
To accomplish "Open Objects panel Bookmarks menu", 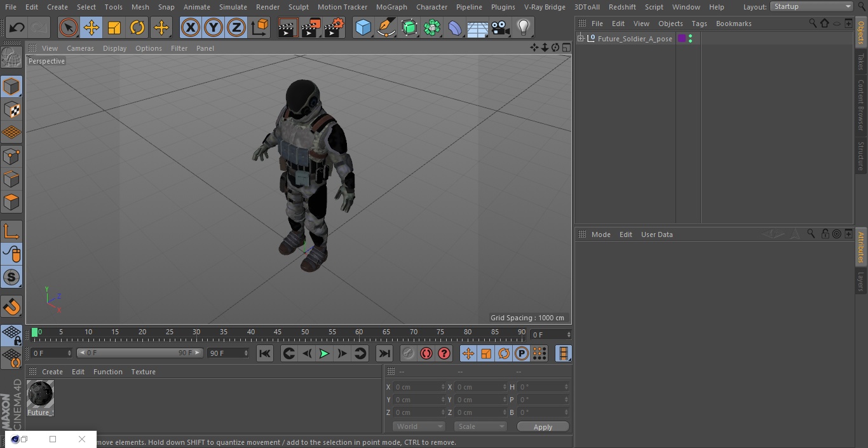I will pyautogui.click(x=733, y=24).
